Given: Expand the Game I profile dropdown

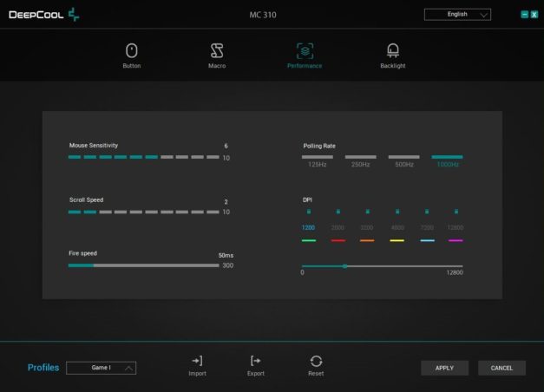Looking at the screenshot, I should click(x=101, y=368).
